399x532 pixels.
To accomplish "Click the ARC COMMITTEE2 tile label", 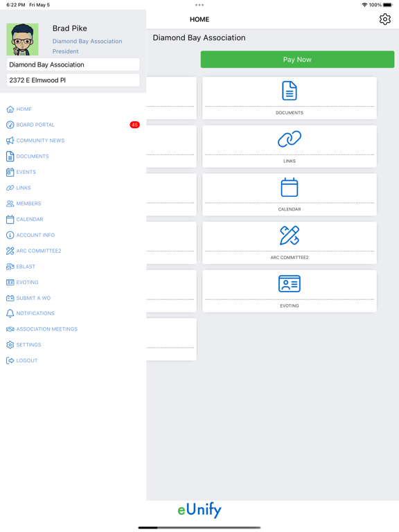I will tap(290, 258).
